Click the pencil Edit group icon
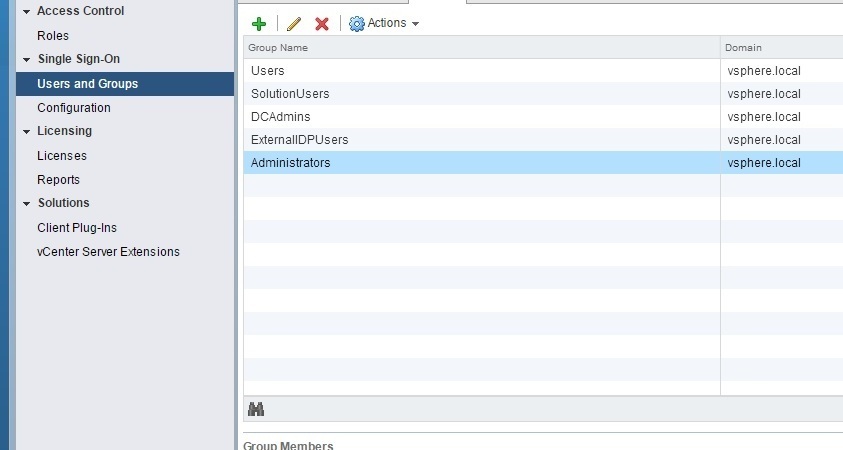 click(294, 24)
